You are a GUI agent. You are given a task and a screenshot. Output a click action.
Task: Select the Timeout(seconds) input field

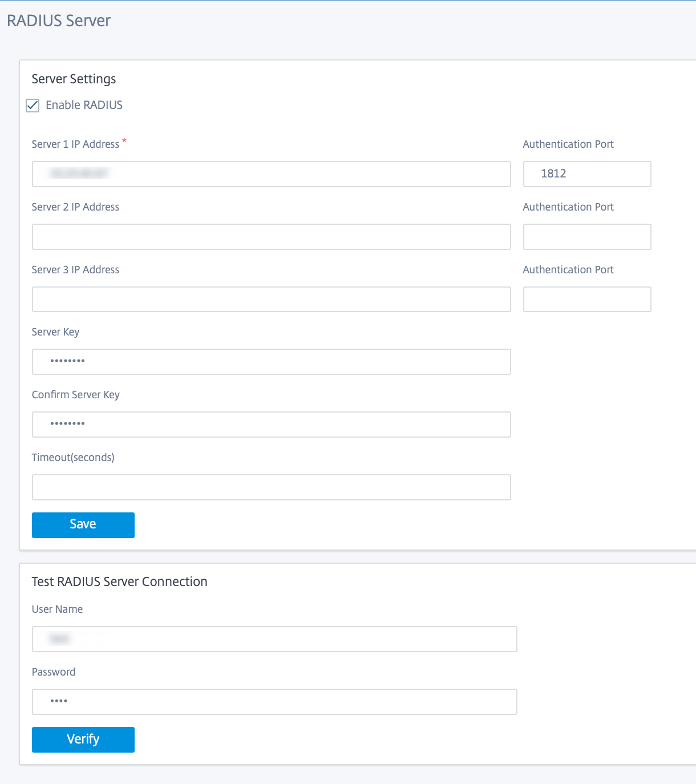coord(272,487)
